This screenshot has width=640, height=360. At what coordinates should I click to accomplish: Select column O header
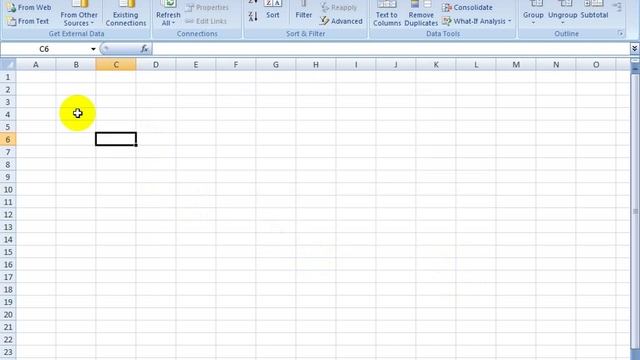click(596, 64)
